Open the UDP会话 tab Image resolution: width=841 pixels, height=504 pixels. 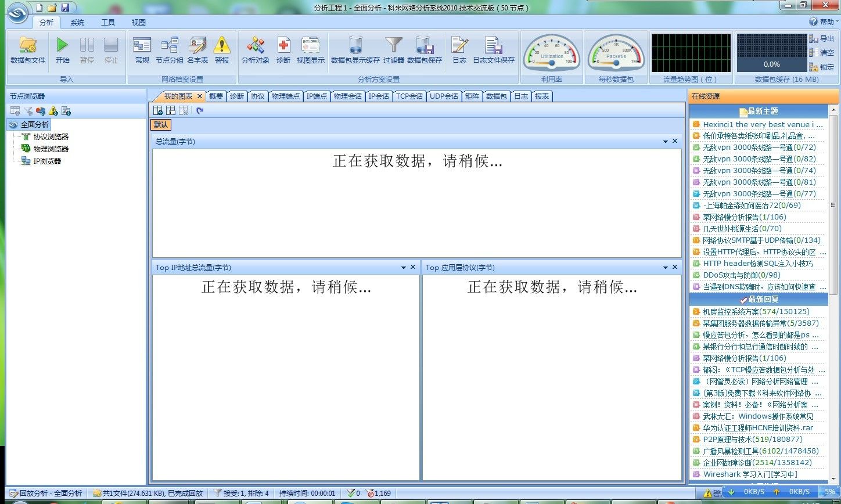pyautogui.click(x=444, y=96)
